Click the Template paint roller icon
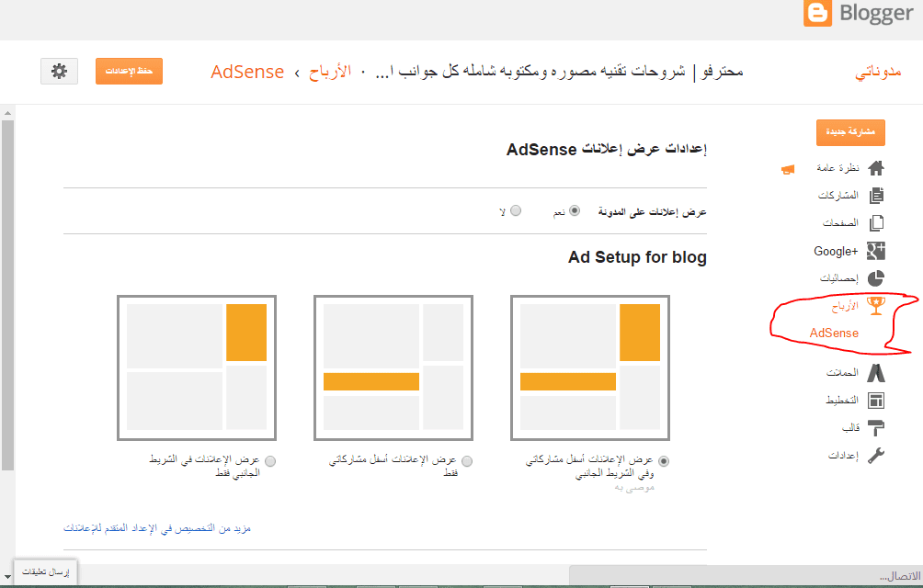The height and width of the screenshot is (588, 923). [x=876, y=428]
